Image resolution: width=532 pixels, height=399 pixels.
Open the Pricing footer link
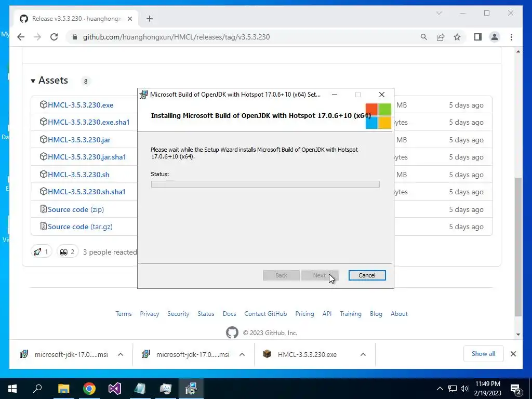pos(304,314)
